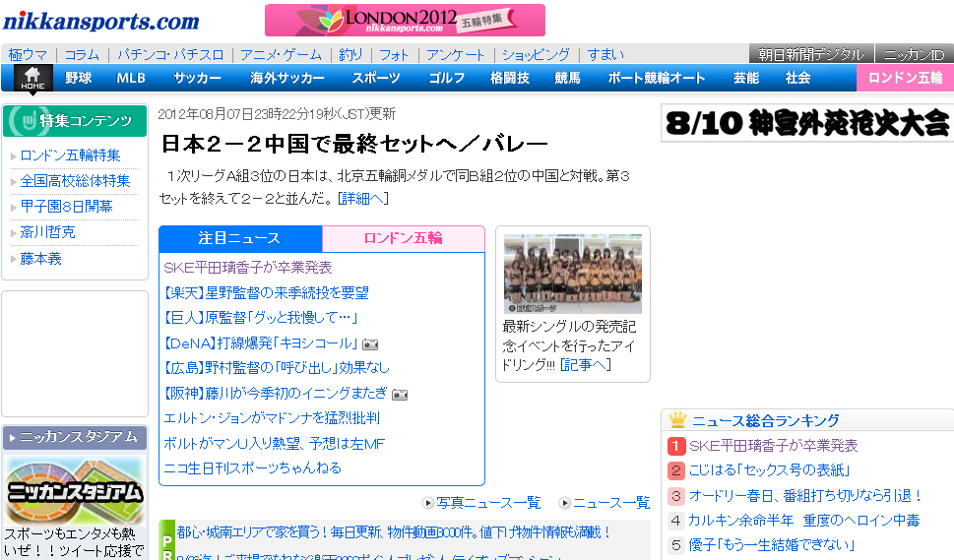Open the パチンコ・パチスロ top link
The width and height of the screenshot is (954, 560).
(x=170, y=55)
